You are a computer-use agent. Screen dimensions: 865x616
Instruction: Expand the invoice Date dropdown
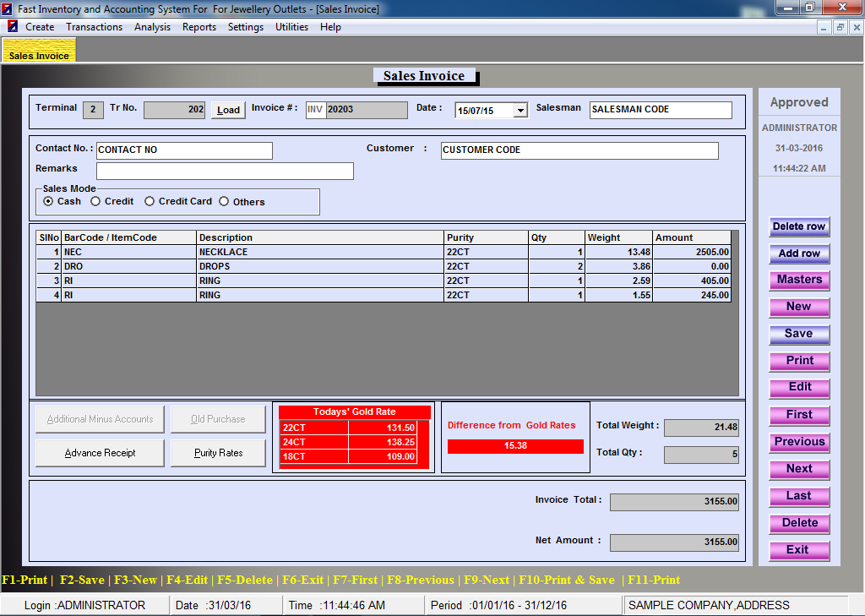pyautogui.click(x=520, y=111)
